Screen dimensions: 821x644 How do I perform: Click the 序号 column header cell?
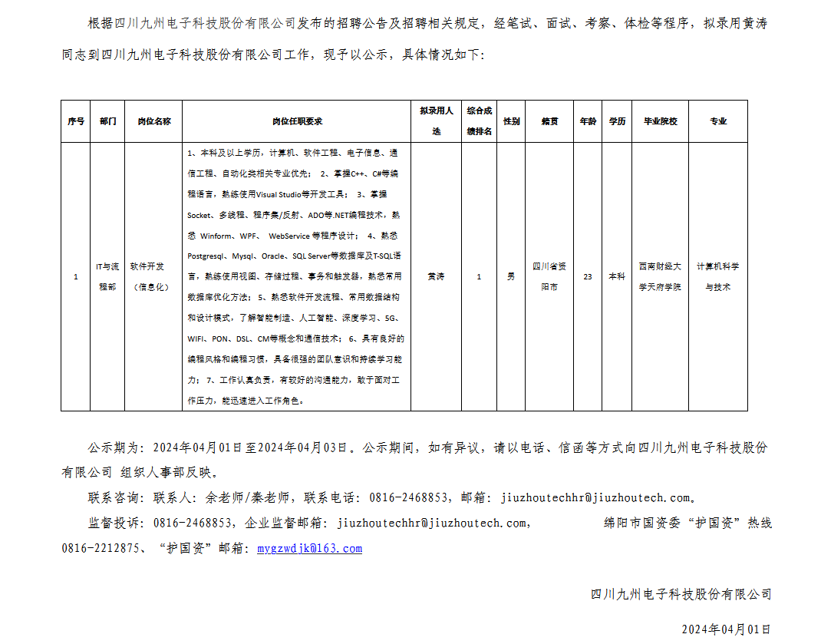pyautogui.click(x=76, y=121)
